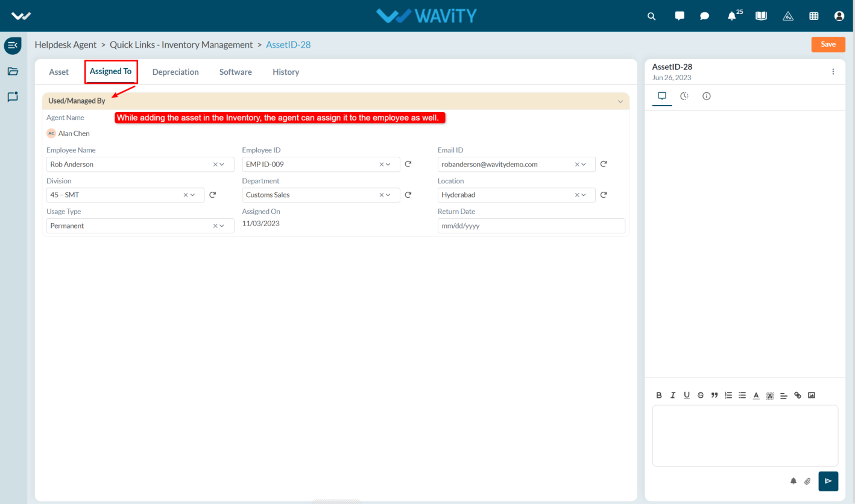This screenshot has width=855, height=504.
Task: Open the round chat bubble icon
Action: click(704, 16)
